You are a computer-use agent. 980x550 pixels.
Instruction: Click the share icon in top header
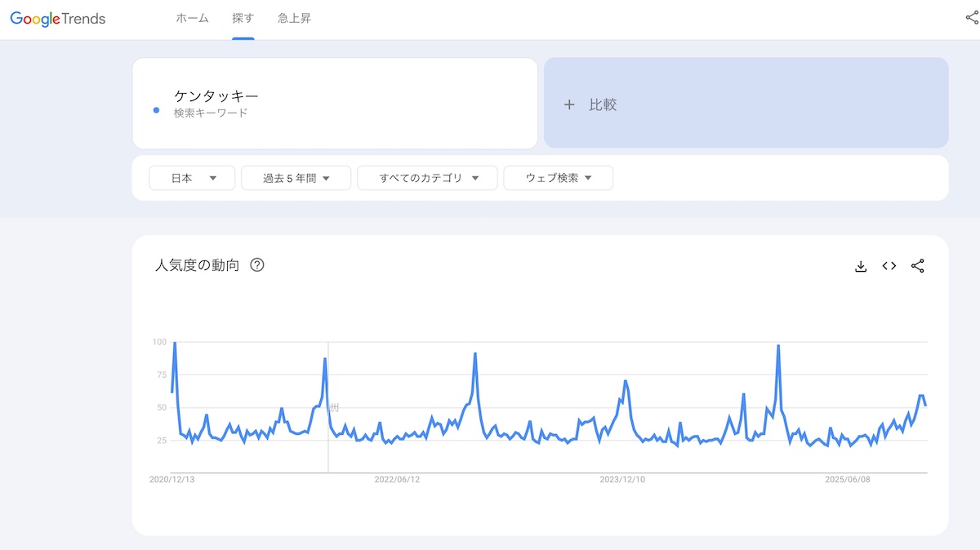coord(971,18)
